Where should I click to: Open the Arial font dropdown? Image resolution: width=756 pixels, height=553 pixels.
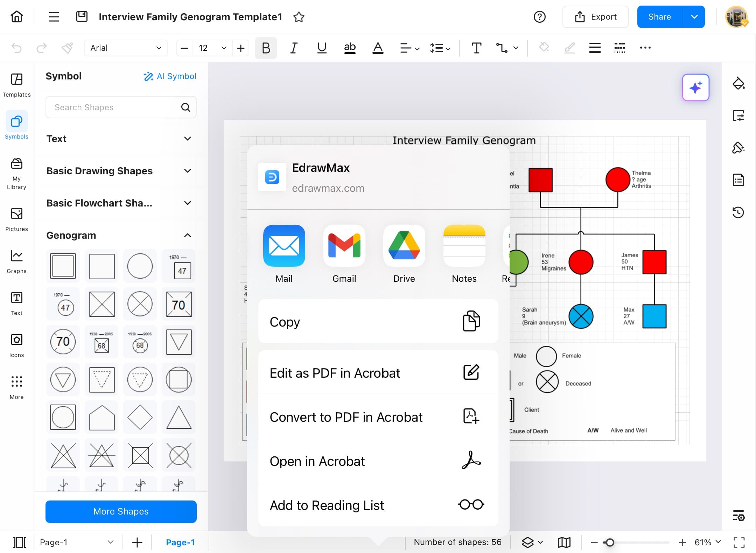click(126, 48)
